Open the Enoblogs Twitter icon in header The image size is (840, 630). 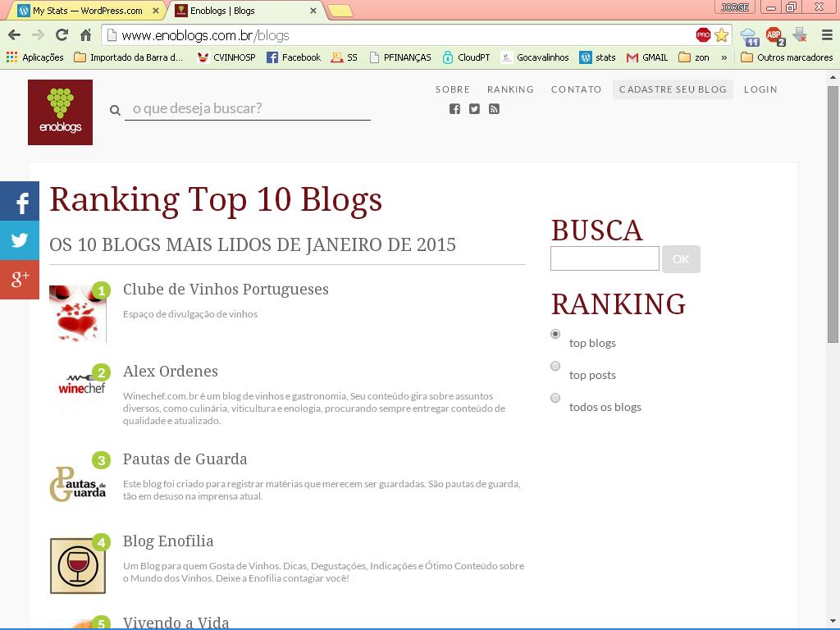point(475,109)
